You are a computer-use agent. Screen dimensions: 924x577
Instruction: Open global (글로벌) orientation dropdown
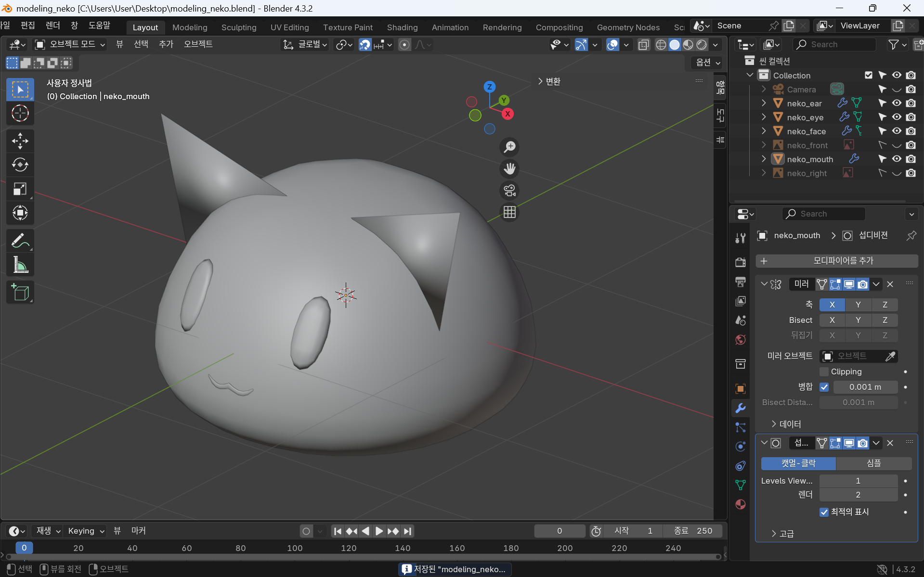[x=305, y=45]
